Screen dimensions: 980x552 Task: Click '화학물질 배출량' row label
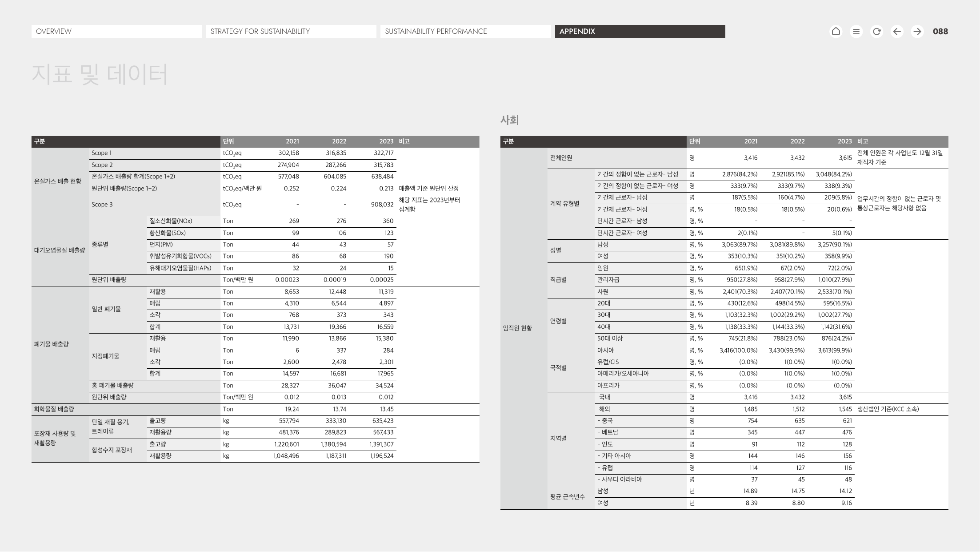(x=54, y=409)
